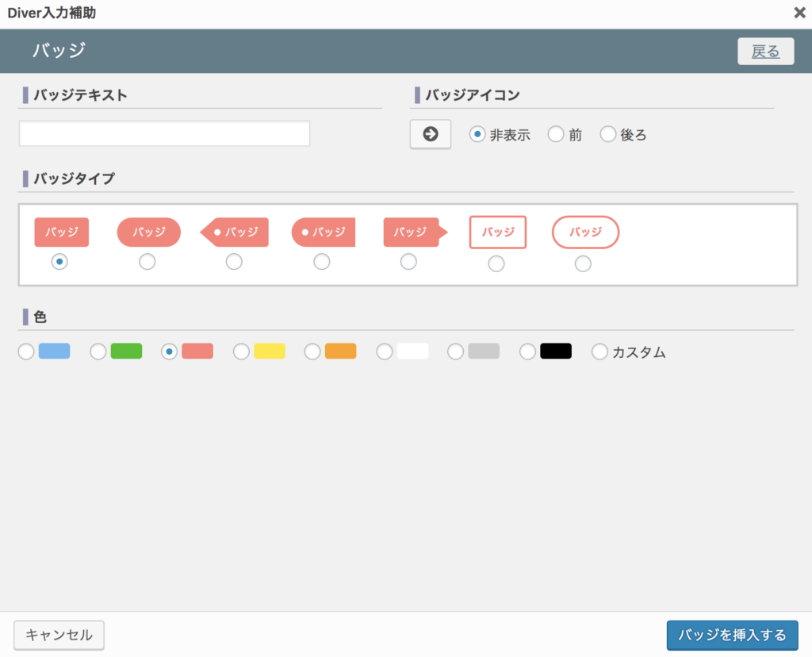This screenshot has height=657, width=812.
Task: Pick the half-rounded dotted badge style
Action: pos(321,262)
